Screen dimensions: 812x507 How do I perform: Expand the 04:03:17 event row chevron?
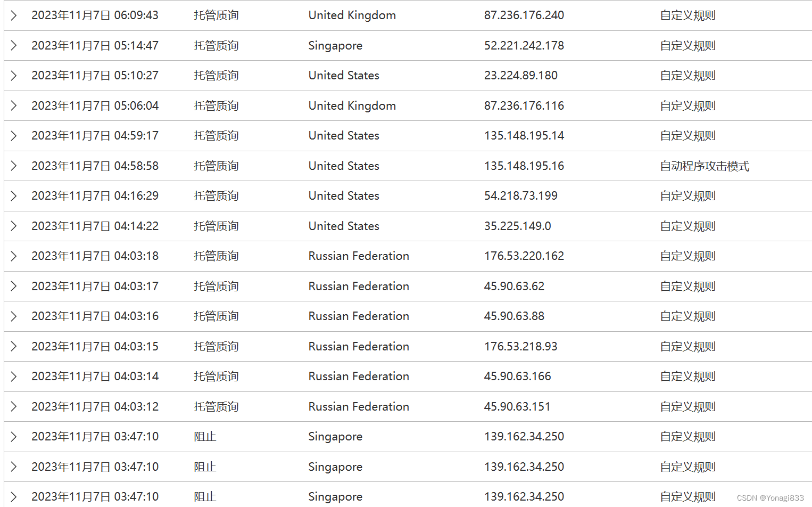[14, 287]
